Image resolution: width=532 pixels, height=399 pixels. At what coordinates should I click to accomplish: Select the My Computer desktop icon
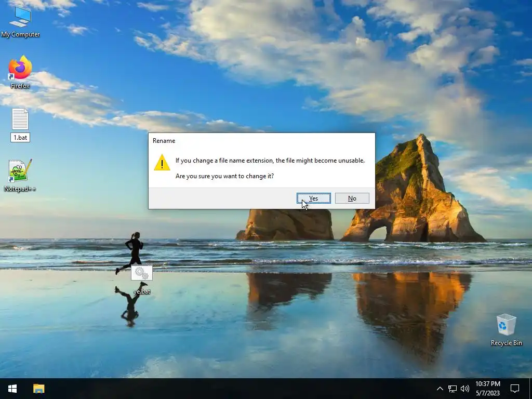point(20,17)
